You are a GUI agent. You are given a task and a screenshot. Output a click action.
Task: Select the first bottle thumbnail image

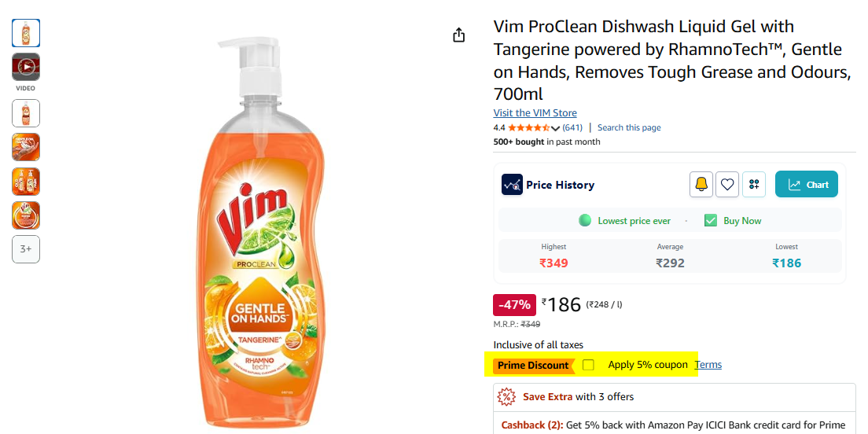tap(26, 33)
